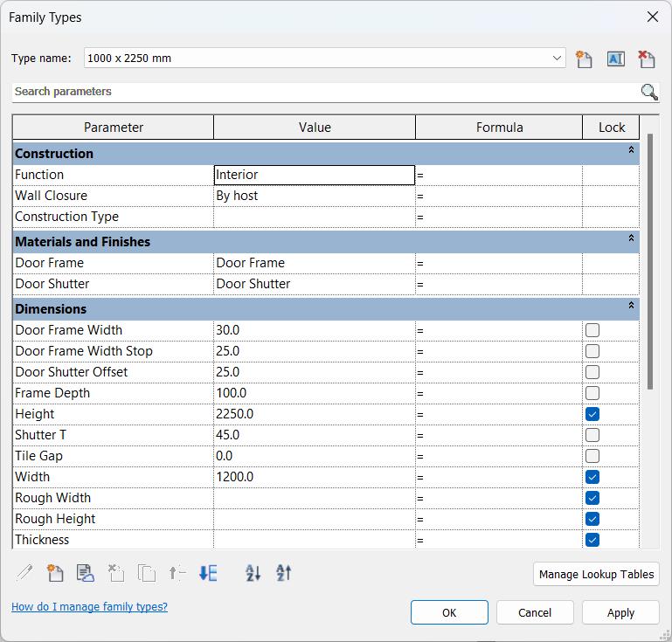Sort parameters in ascending A to Z order

[253, 573]
